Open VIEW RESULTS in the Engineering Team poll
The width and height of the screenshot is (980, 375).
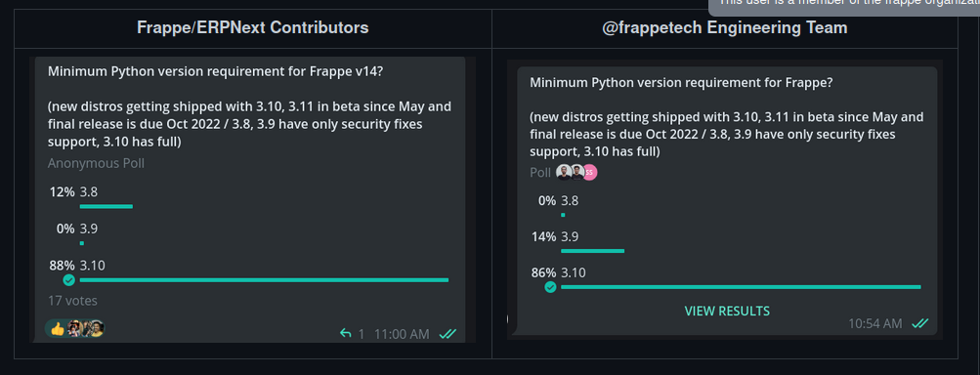(727, 311)
